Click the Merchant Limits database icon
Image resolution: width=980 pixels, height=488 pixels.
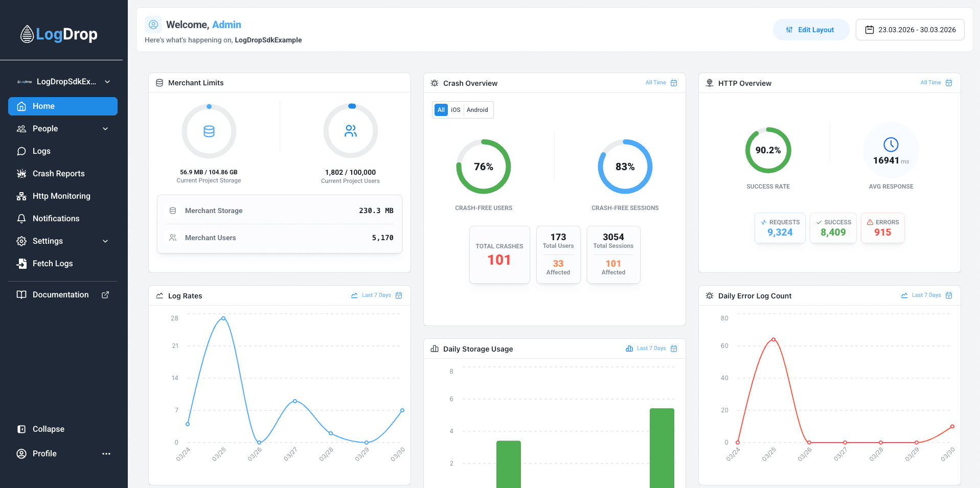(159, 83)
